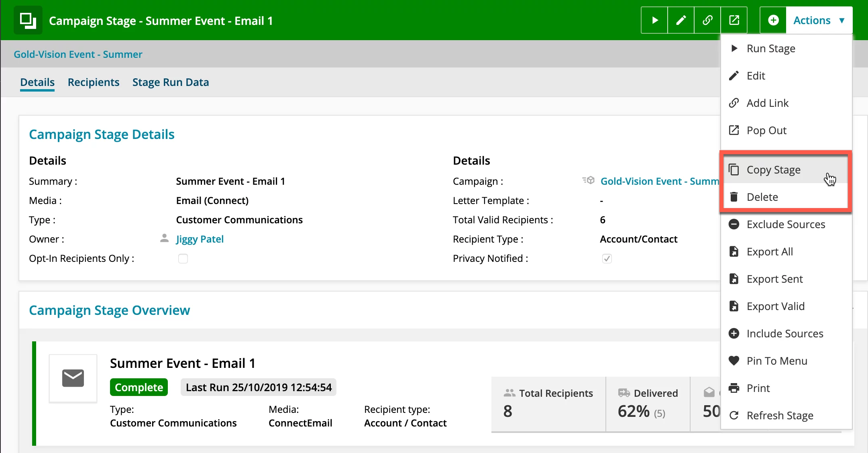The width and height of the screenshot is (868, 453).
Task: Click the Copy Stage icon in menu
Action: coord(734,170)
